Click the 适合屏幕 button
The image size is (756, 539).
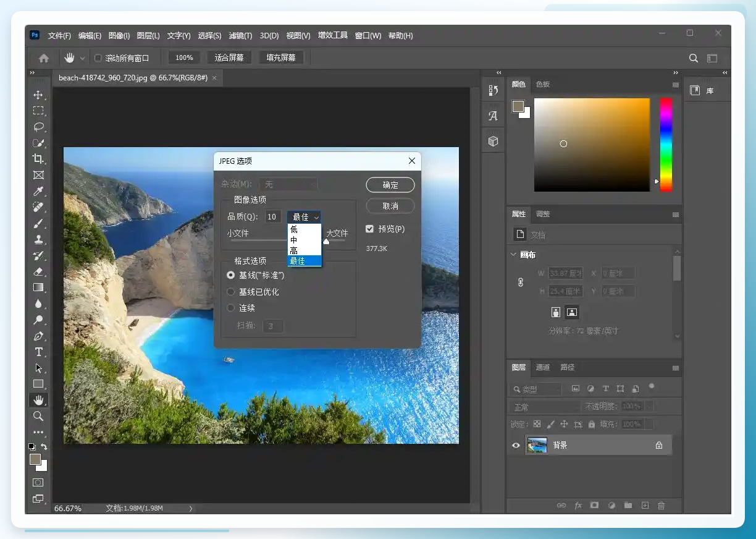[229, 57]
